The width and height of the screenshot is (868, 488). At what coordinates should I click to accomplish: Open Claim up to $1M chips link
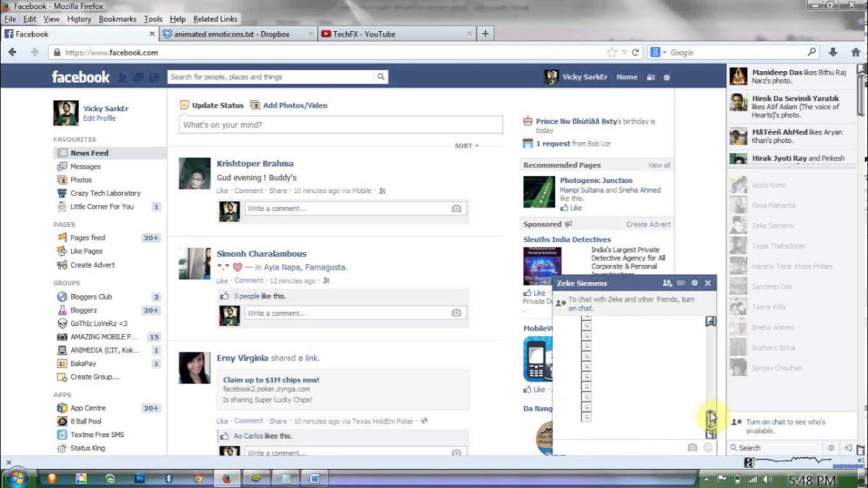point(271,380)
